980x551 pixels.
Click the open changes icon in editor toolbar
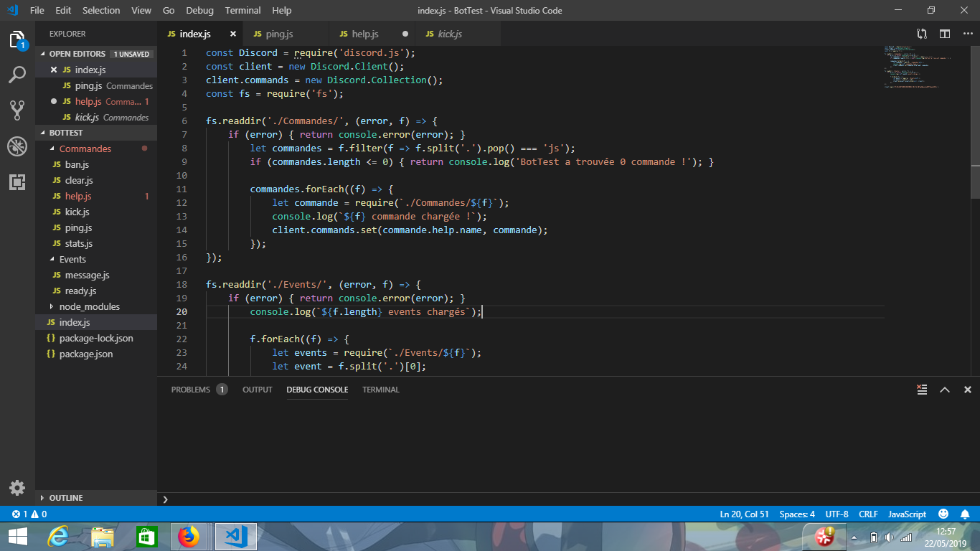[x=922, y=34]
